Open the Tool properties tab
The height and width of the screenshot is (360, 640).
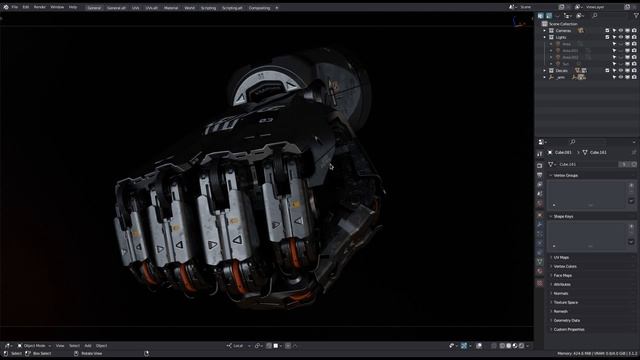pyautogui.click(x=540, y=154)
